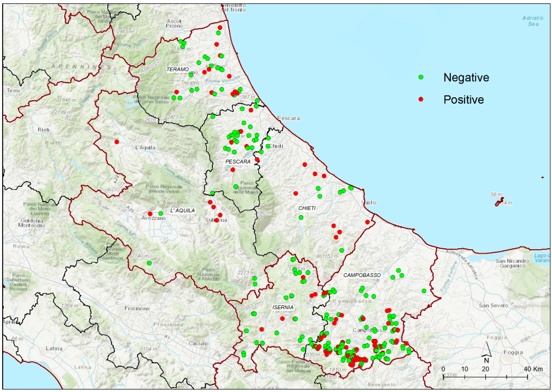Click the 40 Km scale bar label
552x392 pixels.
point(533,369)
